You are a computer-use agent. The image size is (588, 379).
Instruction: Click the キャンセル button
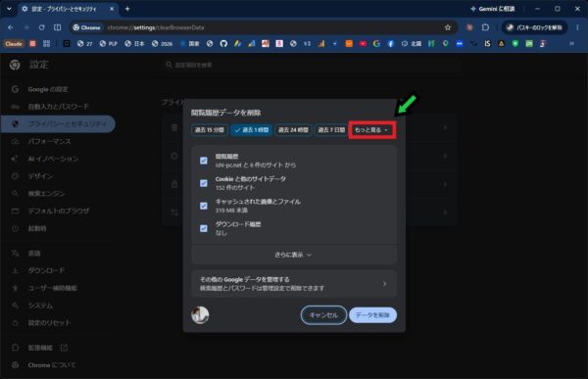point(323,315)
